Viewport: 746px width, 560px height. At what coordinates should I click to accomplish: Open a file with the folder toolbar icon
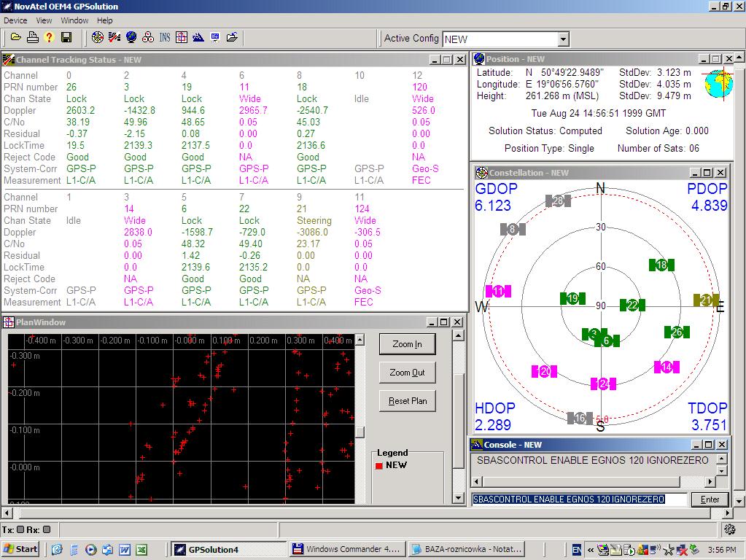(x=16, y=38)
